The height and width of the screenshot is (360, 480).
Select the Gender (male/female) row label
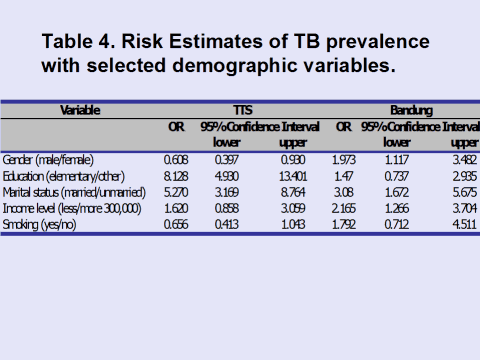(48, 160)
